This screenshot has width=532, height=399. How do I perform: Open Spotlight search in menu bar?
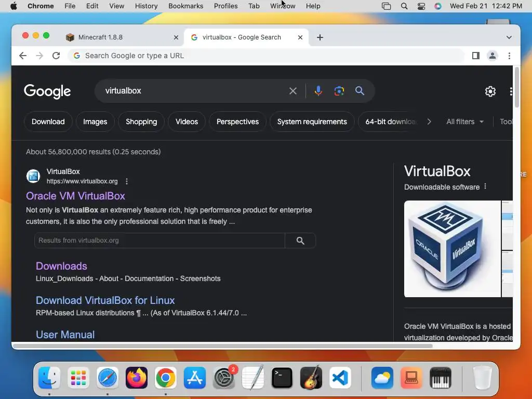click(404, 6)
